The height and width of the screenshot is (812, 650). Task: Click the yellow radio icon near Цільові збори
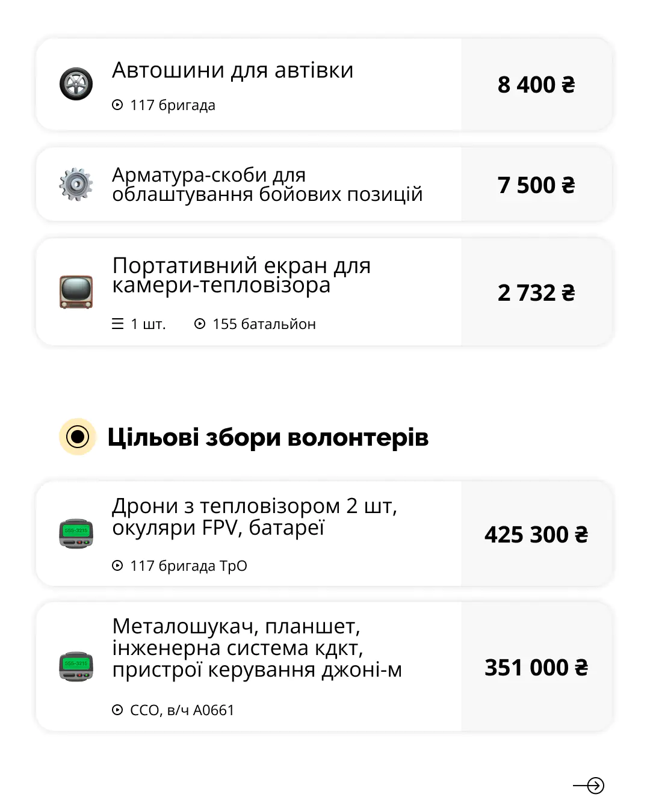(x=78, y=437)
